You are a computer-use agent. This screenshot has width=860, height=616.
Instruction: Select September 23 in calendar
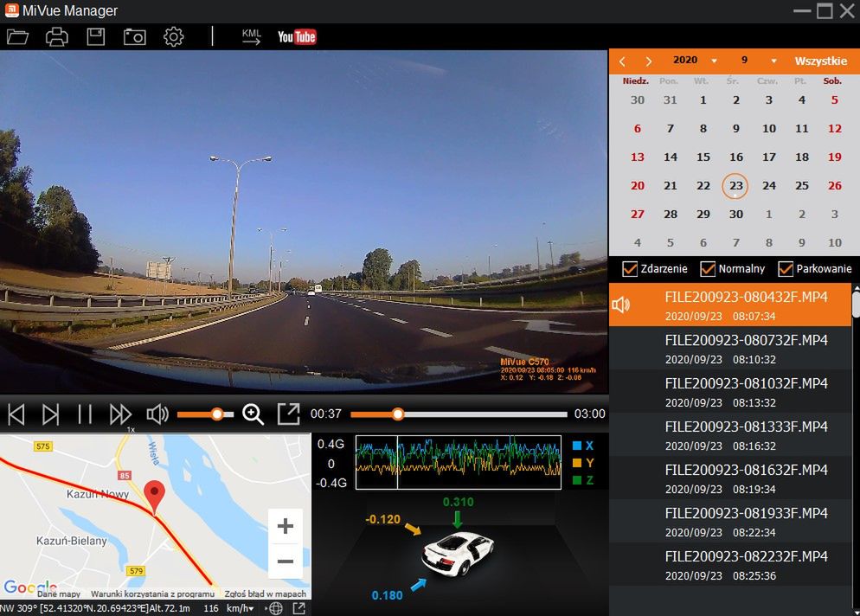pos(735,186)
